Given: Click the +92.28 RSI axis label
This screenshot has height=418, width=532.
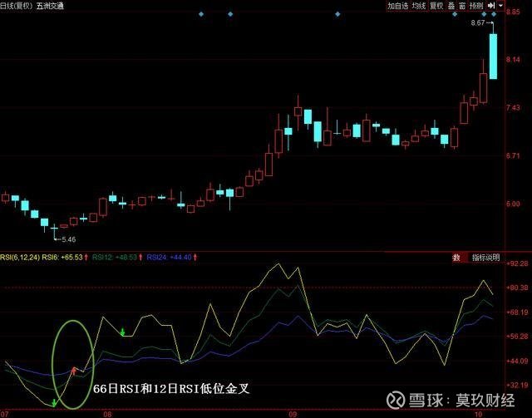Looking at the screenshot, I should pyautogui.click(x=517, y=263).
